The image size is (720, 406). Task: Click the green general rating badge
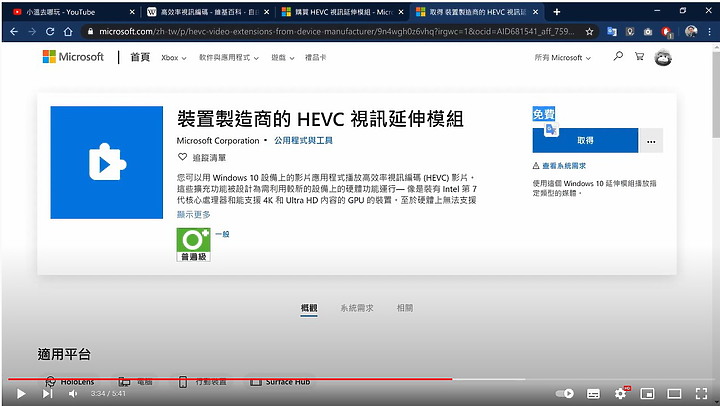tap(193, 245)
